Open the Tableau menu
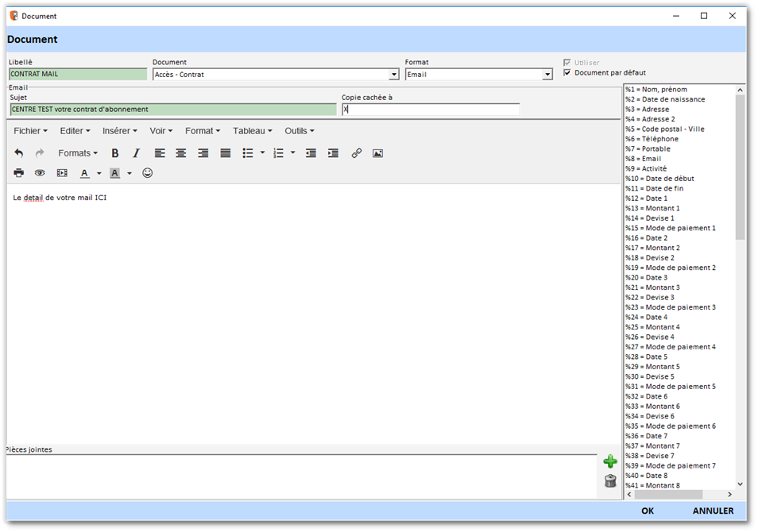Viewport: 758px width, 532px height. [x=252, y=131]
